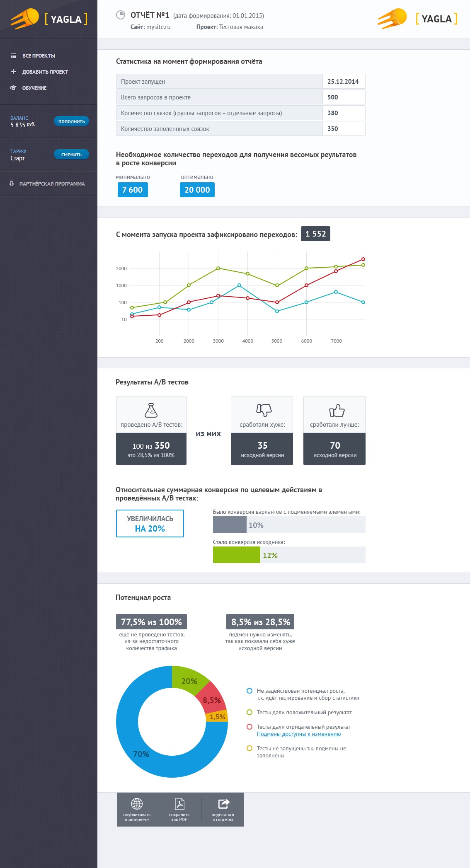The image size is (470, 868).
Task: Click the пополнить balance button
Action: pyautogui.click(x=71, y=121)
